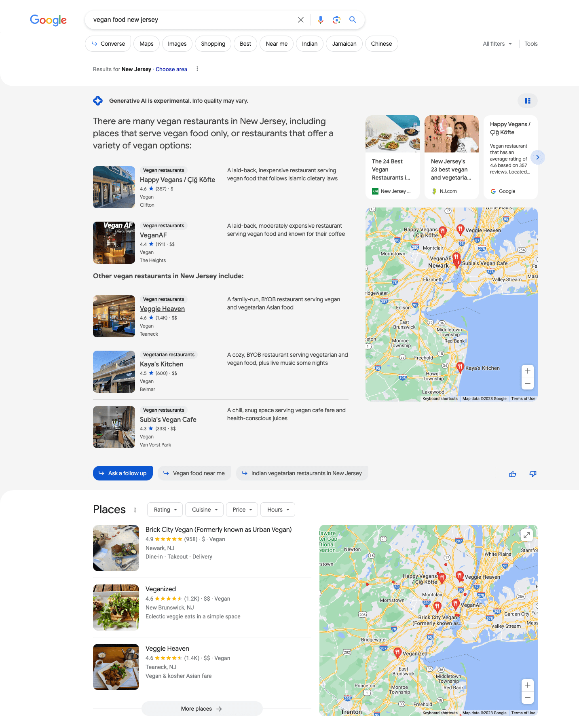The image size is (579, 728).
Task: Select the Kaya's Kitchen map pin
Action: (460, 367)
